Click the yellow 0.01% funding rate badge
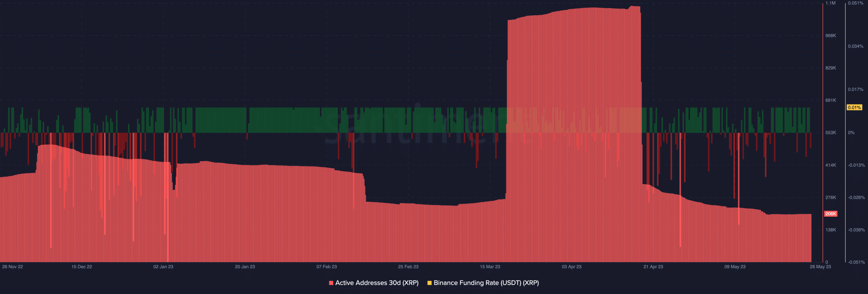868x294 pixels. click(854, 107)
